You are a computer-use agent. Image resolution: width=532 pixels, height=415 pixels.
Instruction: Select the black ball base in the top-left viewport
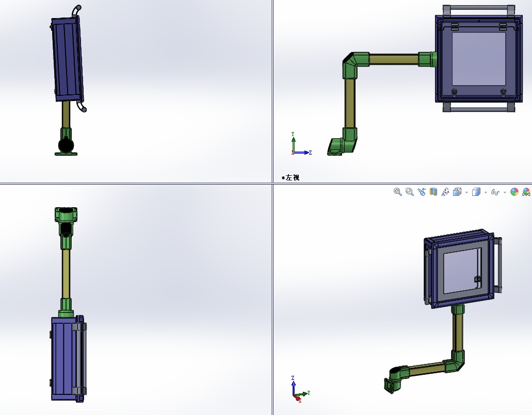(66, 145)
